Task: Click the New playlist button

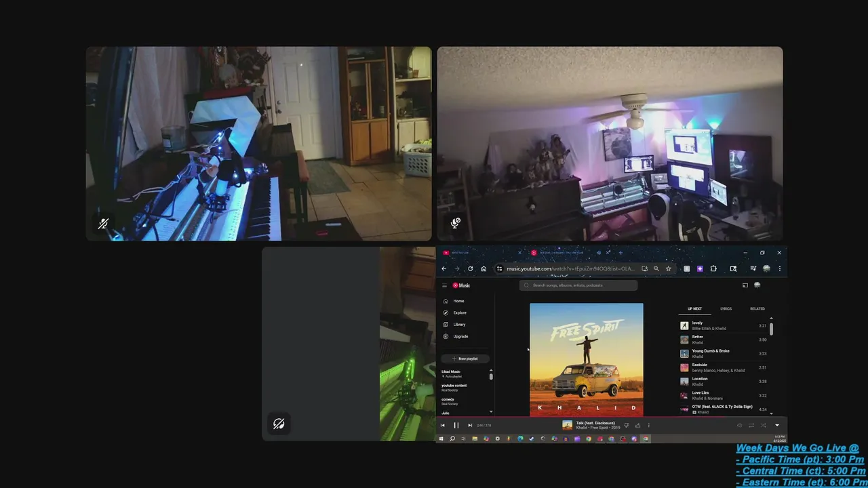Action: pyautogui.click(x=465, y=359)
